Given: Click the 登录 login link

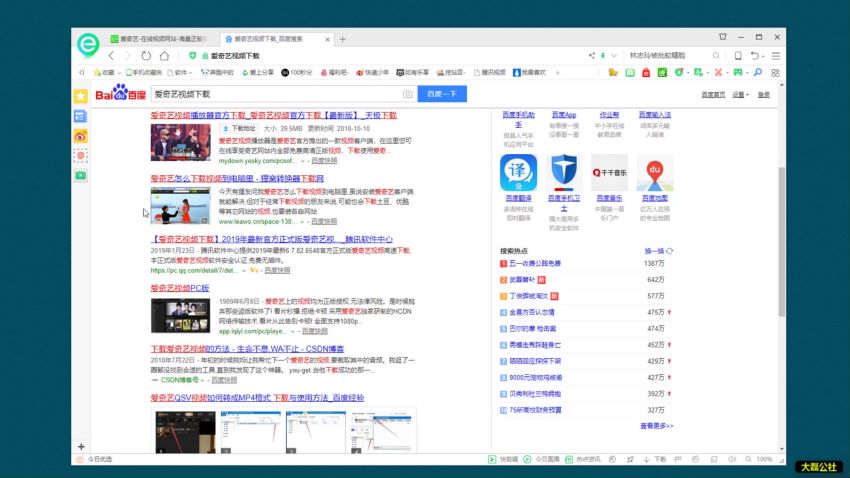Looking at the screenshot, I should (763, 95).
